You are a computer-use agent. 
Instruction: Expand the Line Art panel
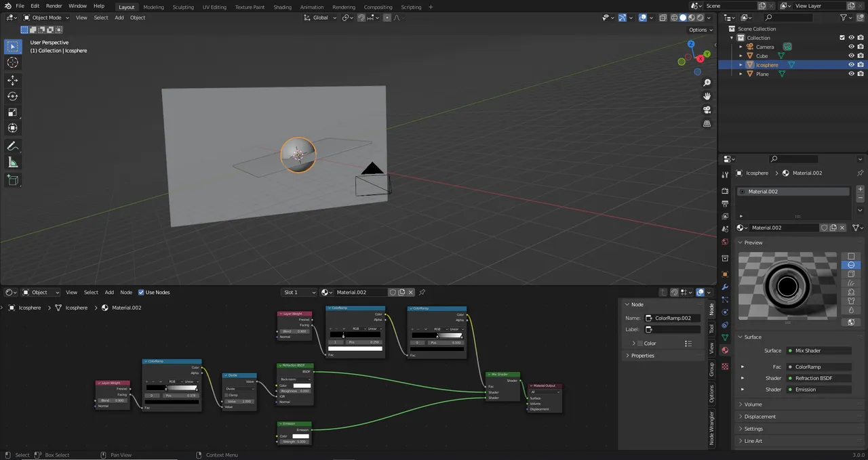pyautogui.click(x=753, y=441)
